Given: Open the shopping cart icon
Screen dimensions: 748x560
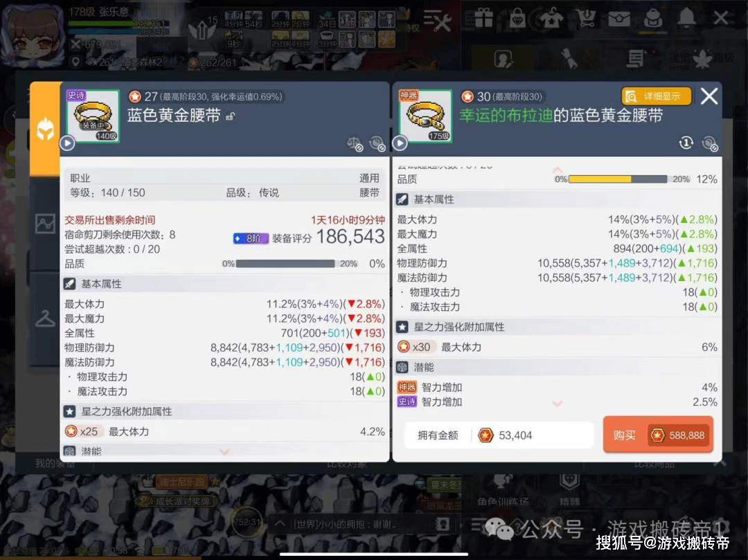Looking at the screenshot, I should [x=585, y=19].
